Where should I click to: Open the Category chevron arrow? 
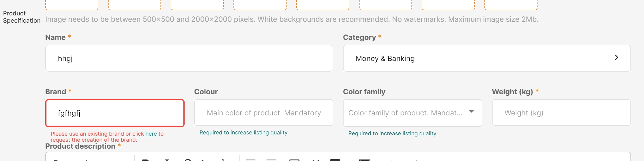(617, 57)
